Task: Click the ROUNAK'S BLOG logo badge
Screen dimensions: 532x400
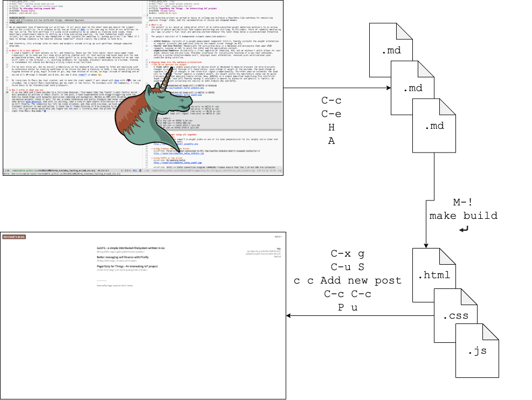Action: click(x=15, y=237)
